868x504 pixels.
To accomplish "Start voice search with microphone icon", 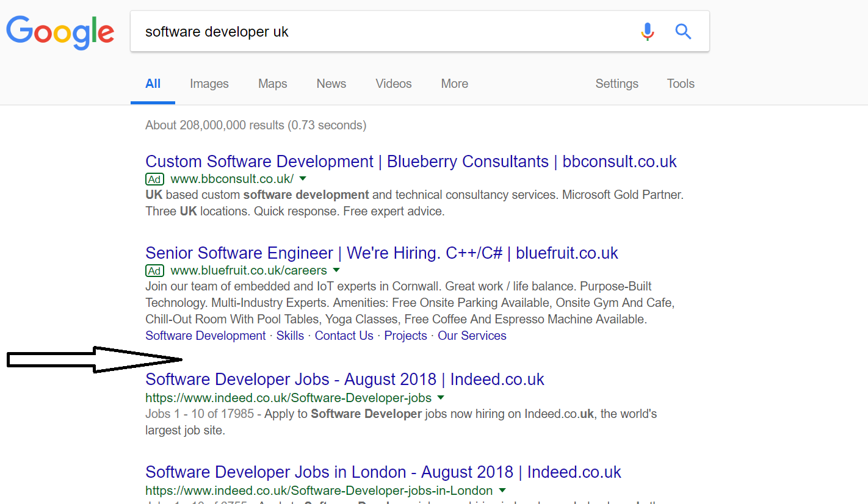I will pos(648,32).
